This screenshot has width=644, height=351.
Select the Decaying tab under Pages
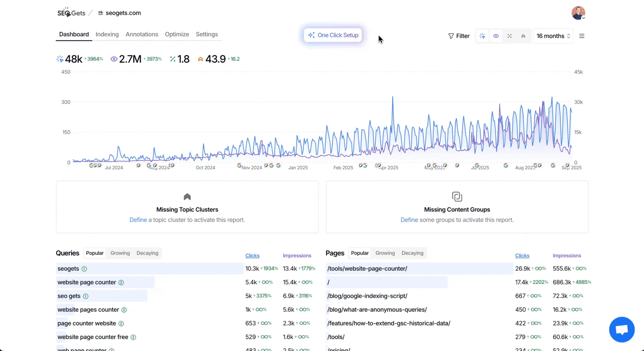[x=412, y=253]
